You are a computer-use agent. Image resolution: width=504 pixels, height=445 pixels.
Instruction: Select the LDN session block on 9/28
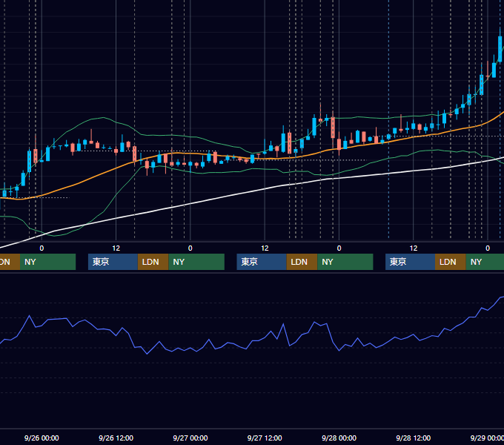pyautogui.click(x=451, y=262)
